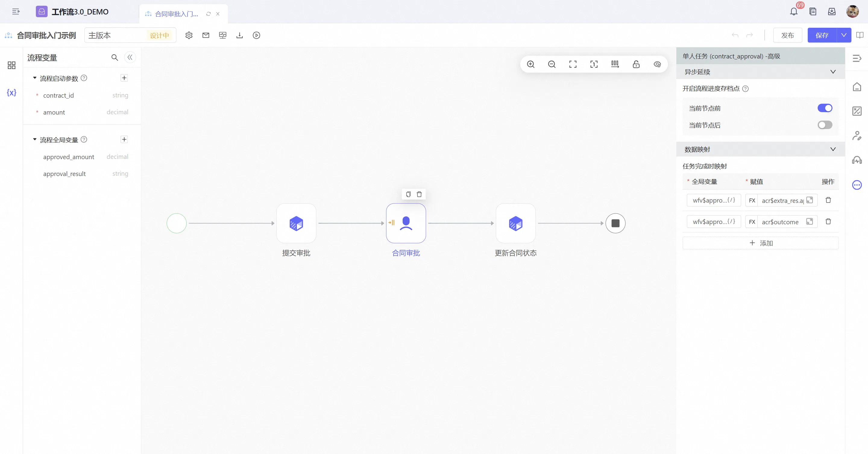868x454 pixels.
Task: Zoom in on the canvas
Action: click(531, 65)
